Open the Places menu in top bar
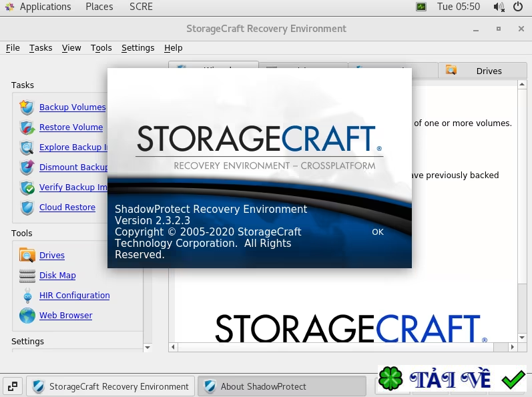Screen dimensions: 532x397 (99, 7)
